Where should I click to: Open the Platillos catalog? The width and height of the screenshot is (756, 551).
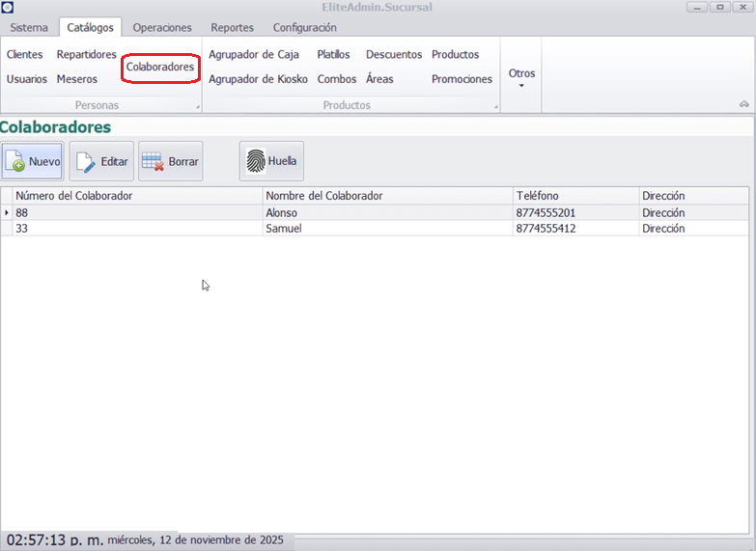pyautogui.click(x=333, y=55)
